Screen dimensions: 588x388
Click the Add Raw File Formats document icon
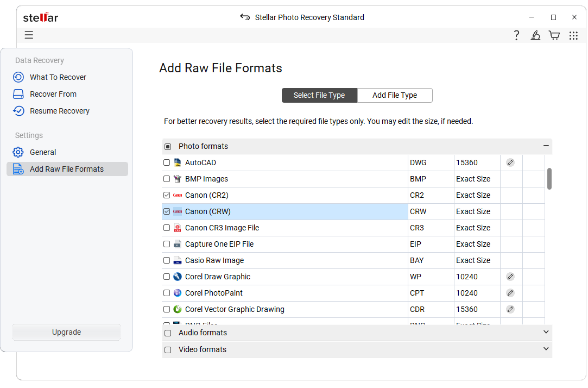coord(18,169)
